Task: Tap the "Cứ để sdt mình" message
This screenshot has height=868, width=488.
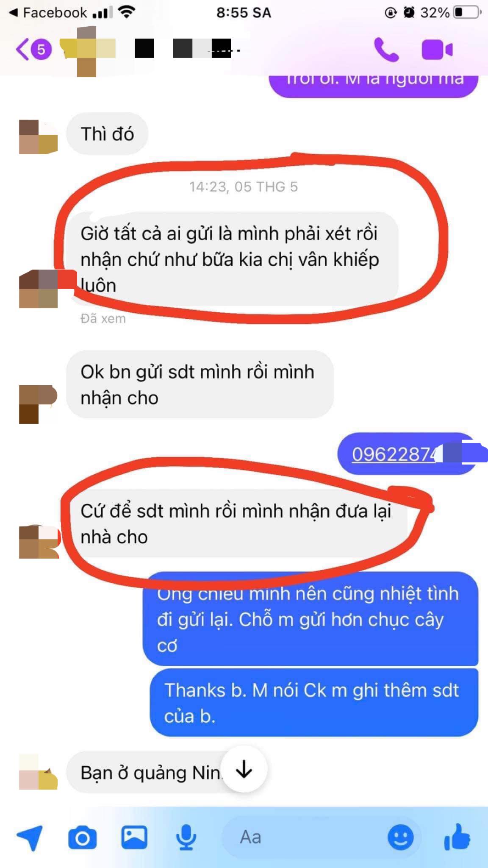Action: pos(237,523)
